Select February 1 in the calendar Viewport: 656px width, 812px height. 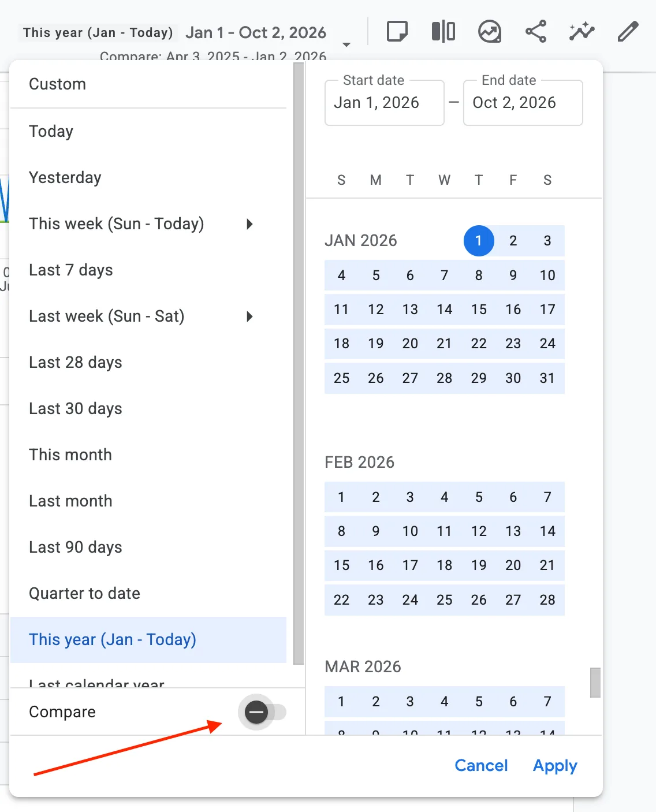pos(341,497)
